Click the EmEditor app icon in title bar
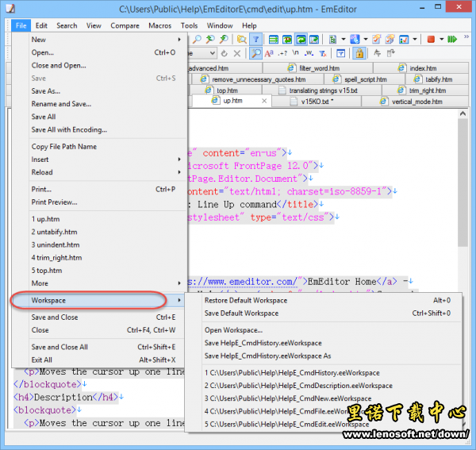476x450 pixels. coord(10,9)
